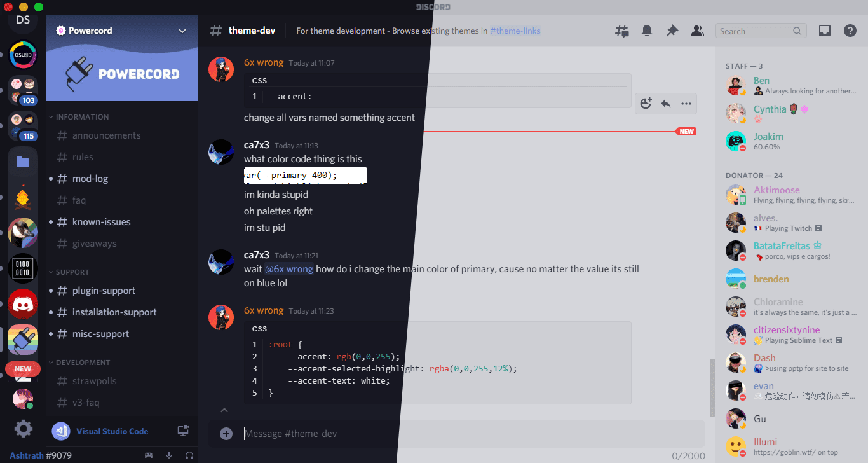868x463 pixels.
Task: Open Joakim's member entry
Action: click(x=792, y=141)
